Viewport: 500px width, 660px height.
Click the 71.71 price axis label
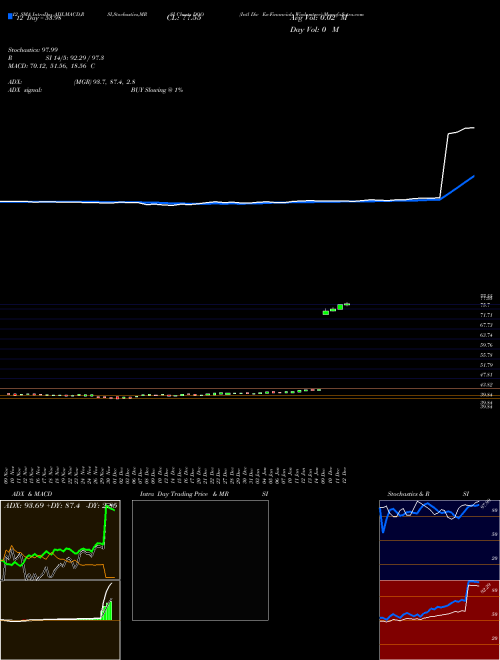[x=486, y=315]
